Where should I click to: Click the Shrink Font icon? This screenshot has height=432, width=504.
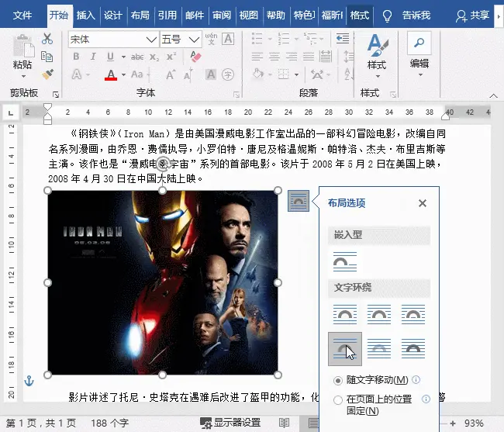click(188, 75)
